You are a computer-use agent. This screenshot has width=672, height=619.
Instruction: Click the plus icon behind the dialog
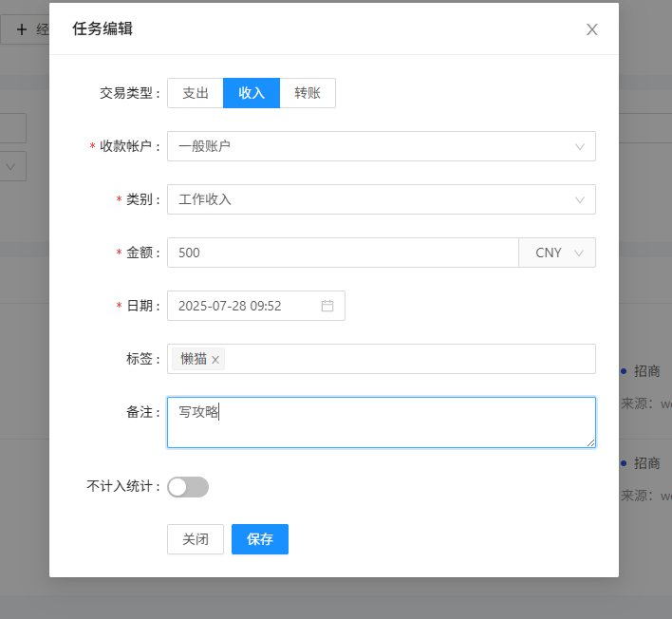(22, 29)
